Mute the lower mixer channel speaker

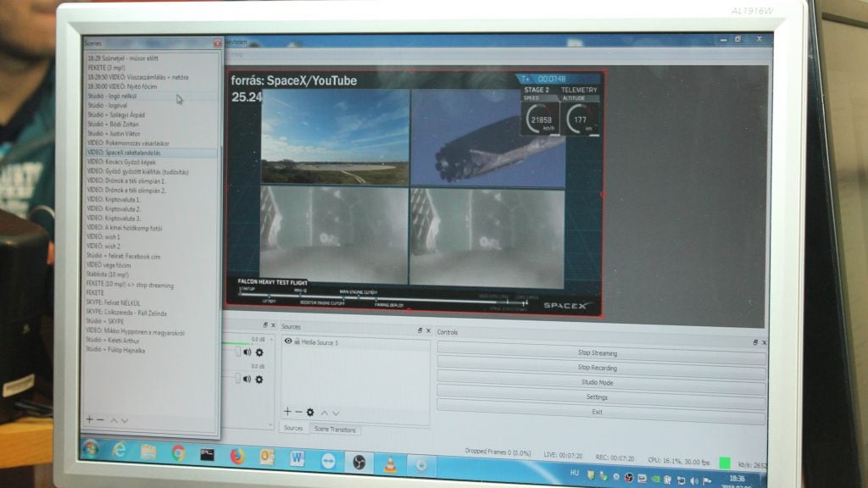point(247,379)
